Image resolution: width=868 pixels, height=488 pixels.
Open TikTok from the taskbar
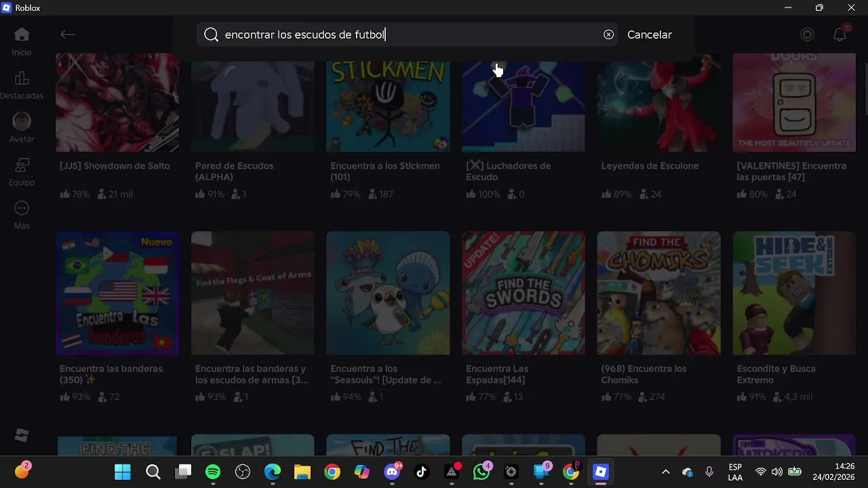422,472
